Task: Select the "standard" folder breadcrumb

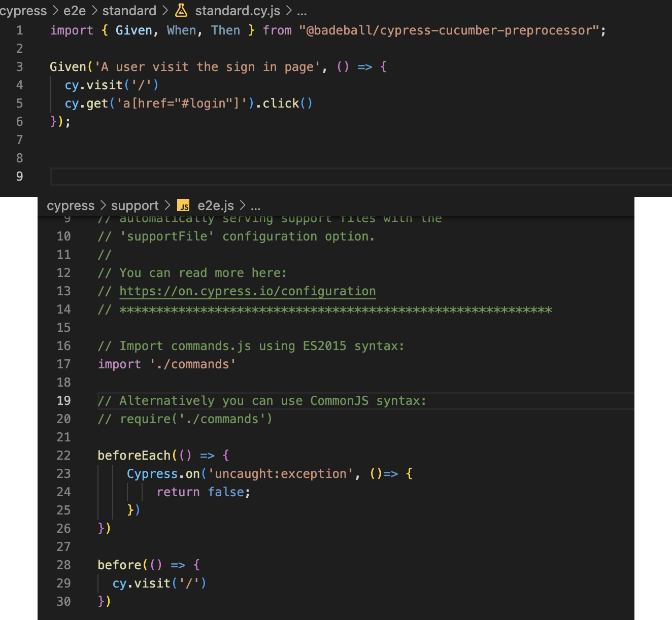Action: [x=129, y=11]
